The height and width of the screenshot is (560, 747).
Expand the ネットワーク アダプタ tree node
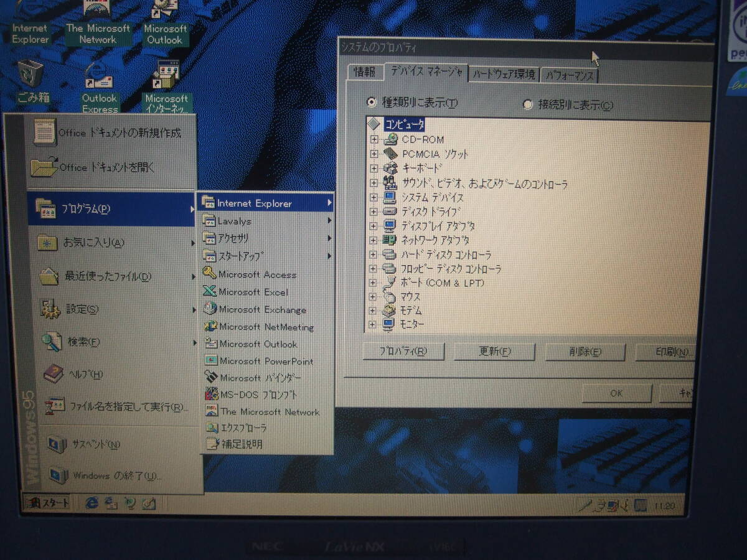[374, 240]
